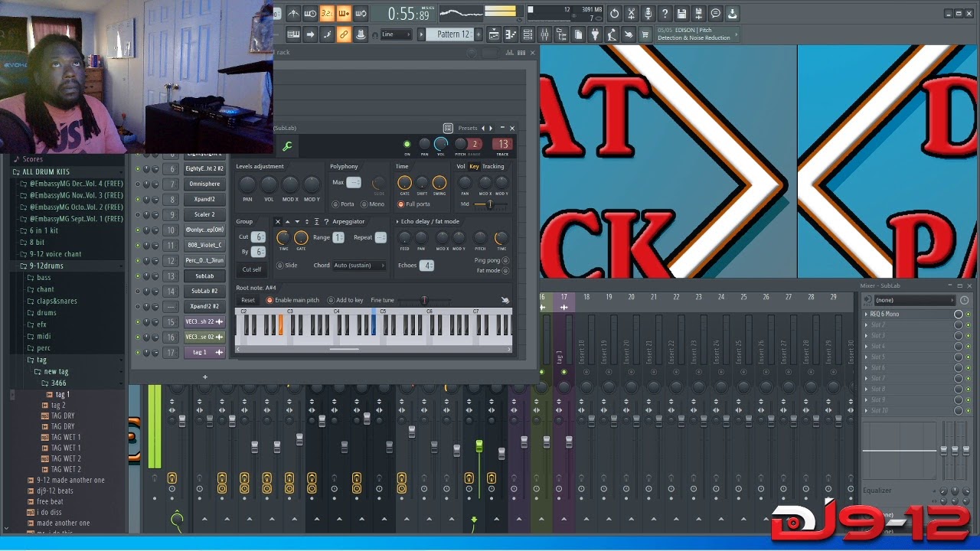The width and height of the screenshot is (980, 551).
Task: Expand the Echo delay / fat mode arrow
Action: [x=397, y=222]
